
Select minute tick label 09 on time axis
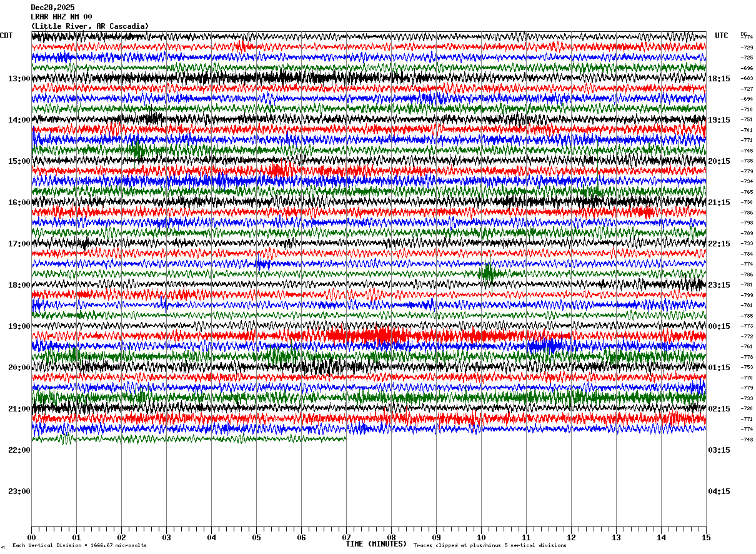point(436,538)
